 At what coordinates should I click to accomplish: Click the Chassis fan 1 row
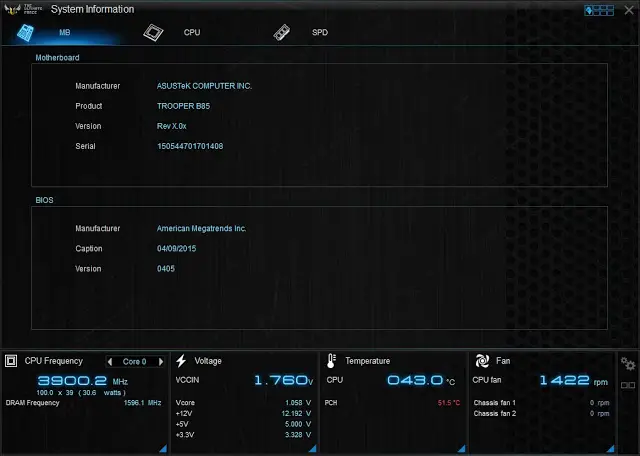(x=541, y=403)
